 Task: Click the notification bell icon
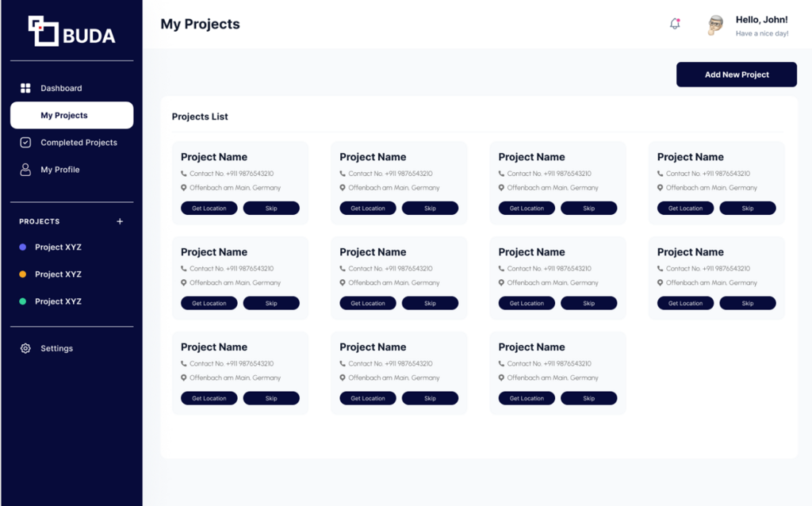(x=675, y=24)
